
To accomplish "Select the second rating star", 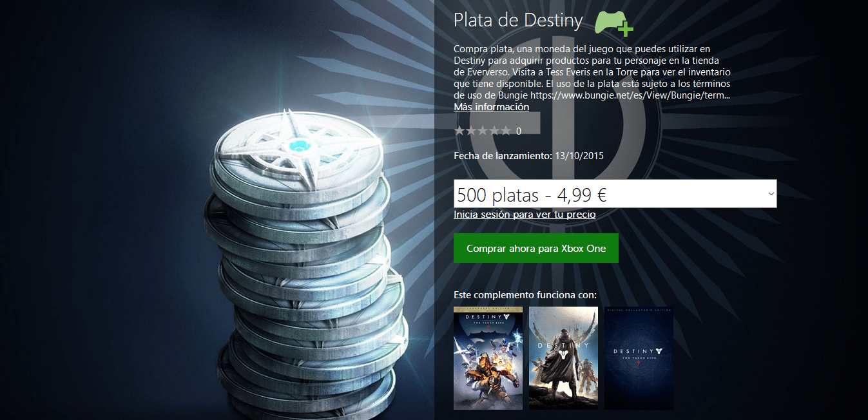I will [x=471, y=131].
